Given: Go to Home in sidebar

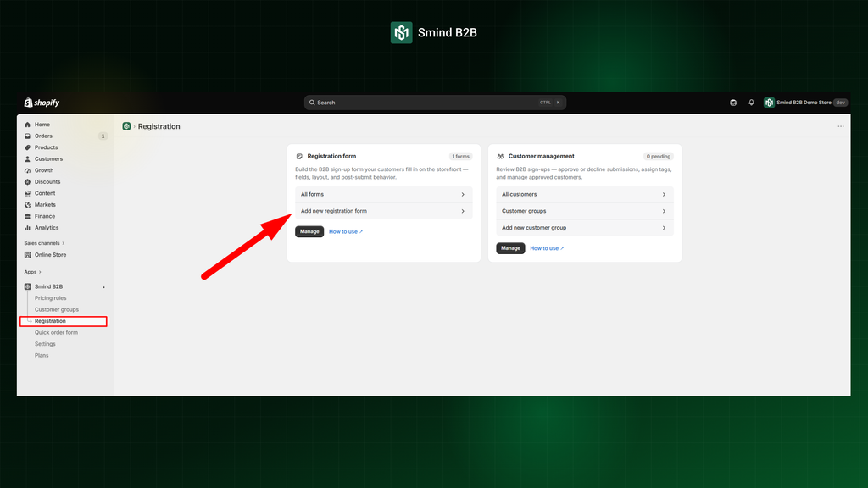Looking at the screenshot, I should tap(42, 125).
